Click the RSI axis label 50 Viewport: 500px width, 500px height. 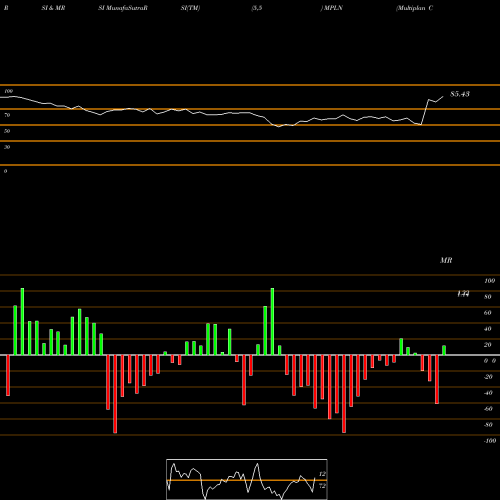7,131
